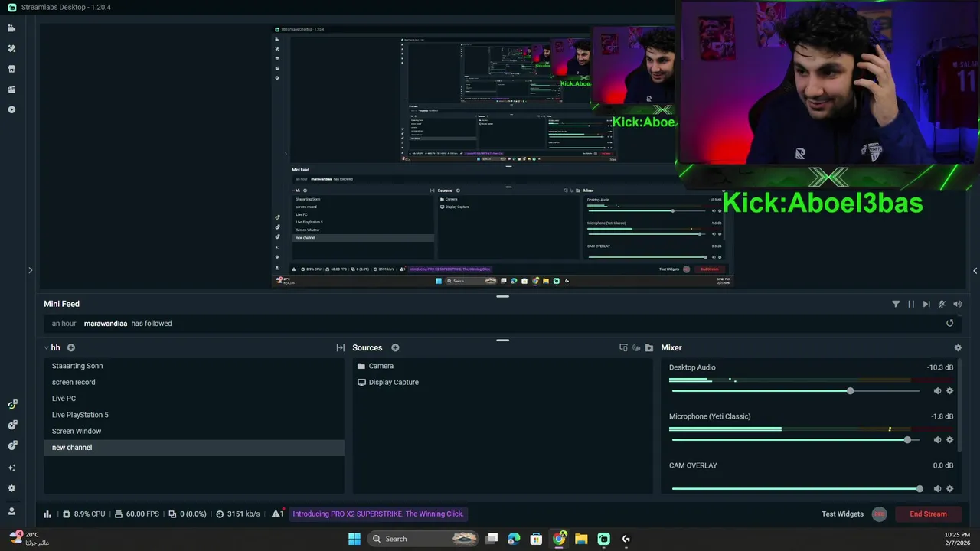Select the new channel scene
This screenshot has height=551, width=980.
tap(194, 448)
